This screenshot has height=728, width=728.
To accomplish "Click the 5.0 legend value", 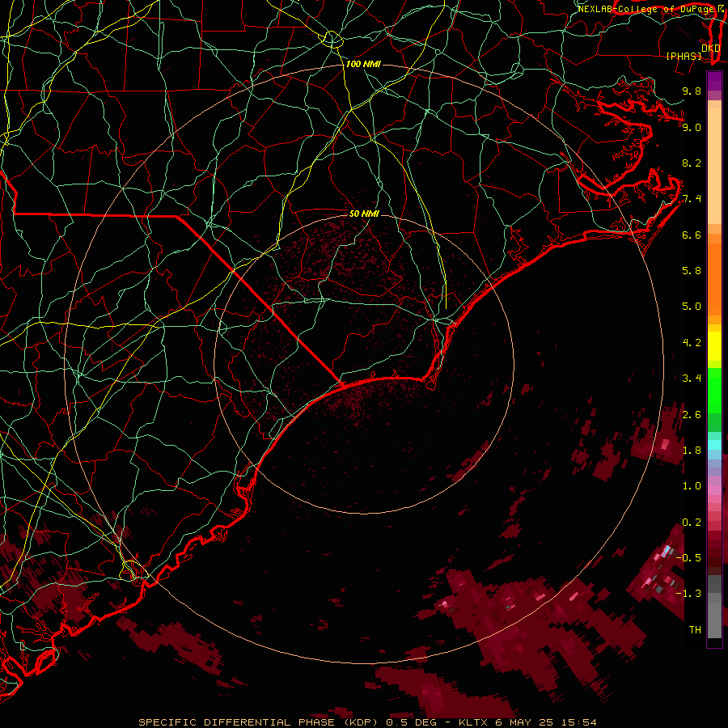I will (x=692, y=307).
